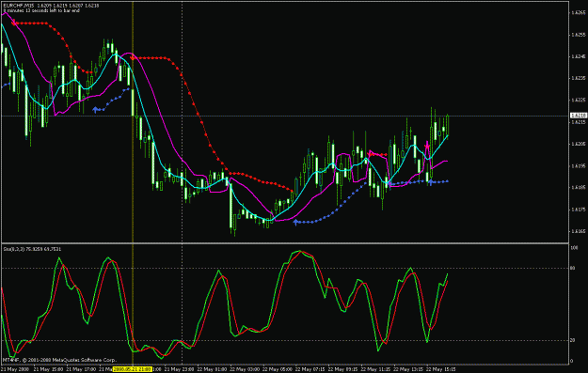The height and width of the screenshot is (373, 588).
Task: Click the '22 May 09:15' time axis label
Action: coord(342,369)
